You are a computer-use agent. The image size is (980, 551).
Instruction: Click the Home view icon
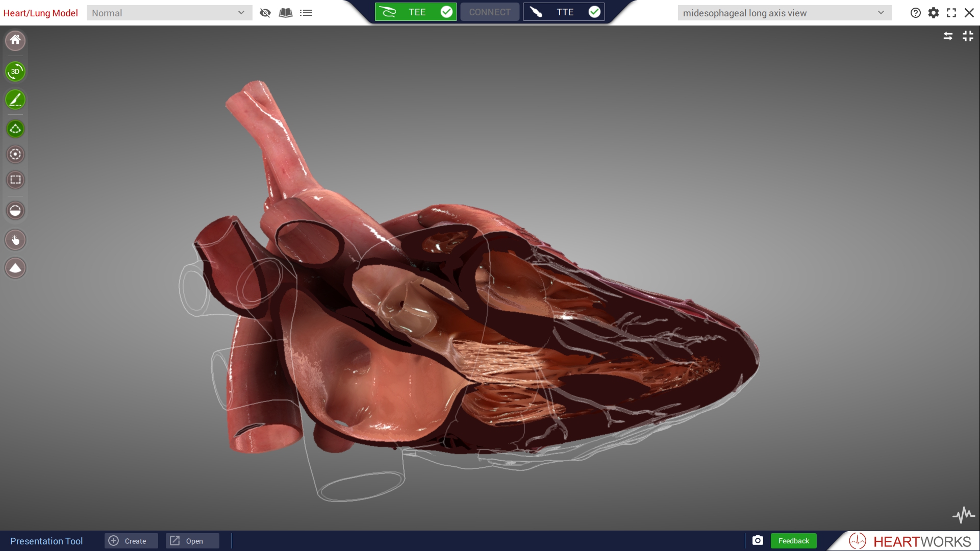[x=15, y=40]
